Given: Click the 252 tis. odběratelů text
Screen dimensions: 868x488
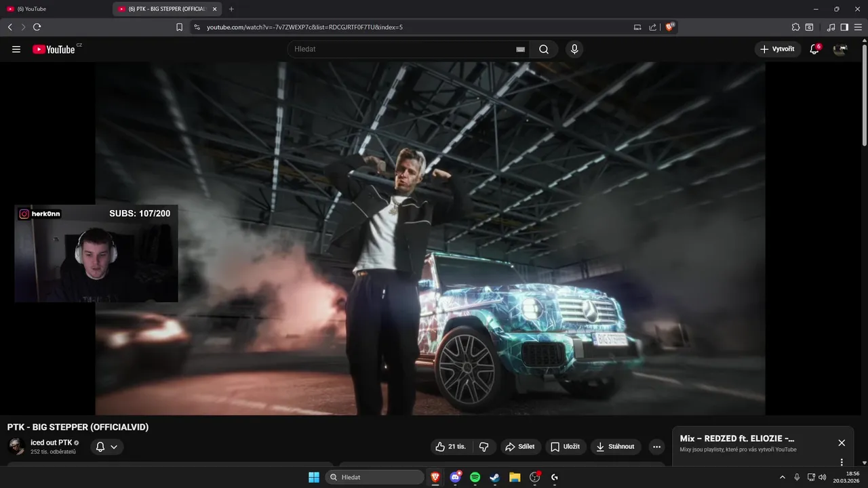Looking at the screenshot, I should tap(53, 451).
